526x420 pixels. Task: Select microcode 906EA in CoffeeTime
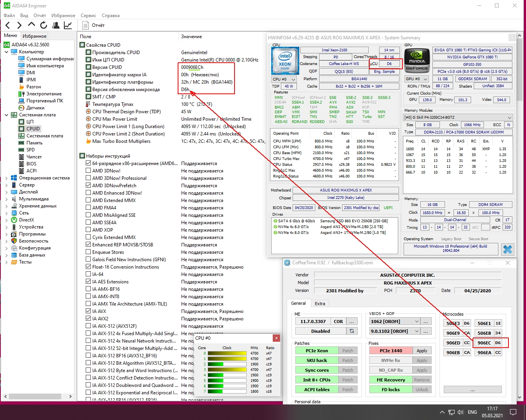pyautogui.click(x=484, y=353)
